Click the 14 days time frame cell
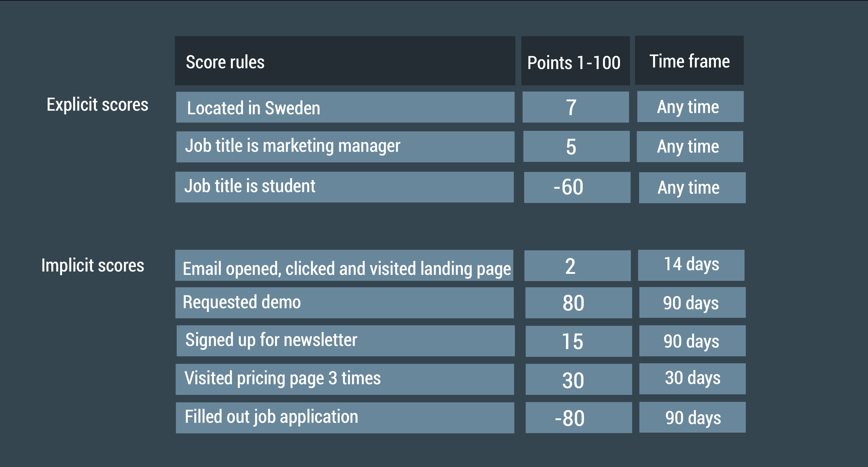The width and height of the screenshot is (868, 467). pyautogui.click(x=691, y=265)
